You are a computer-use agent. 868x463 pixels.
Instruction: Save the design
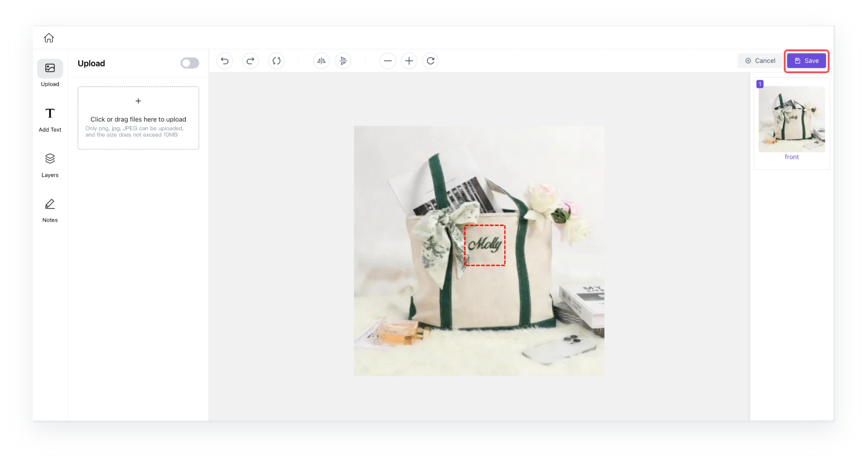pyautogui.click(x=807, y=61)
